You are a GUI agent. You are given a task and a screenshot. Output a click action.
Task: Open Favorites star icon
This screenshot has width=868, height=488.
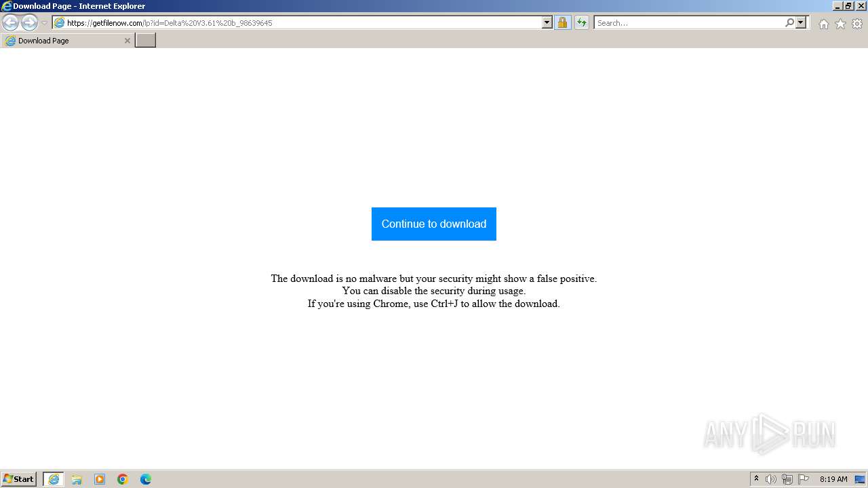(840, 24)
